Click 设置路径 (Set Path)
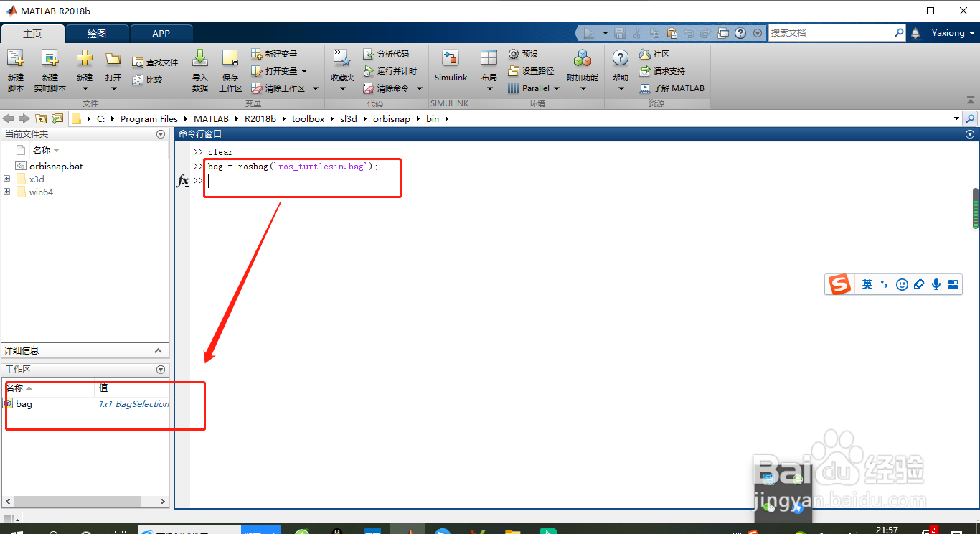The image size is (980, 534). click(531, 71)
